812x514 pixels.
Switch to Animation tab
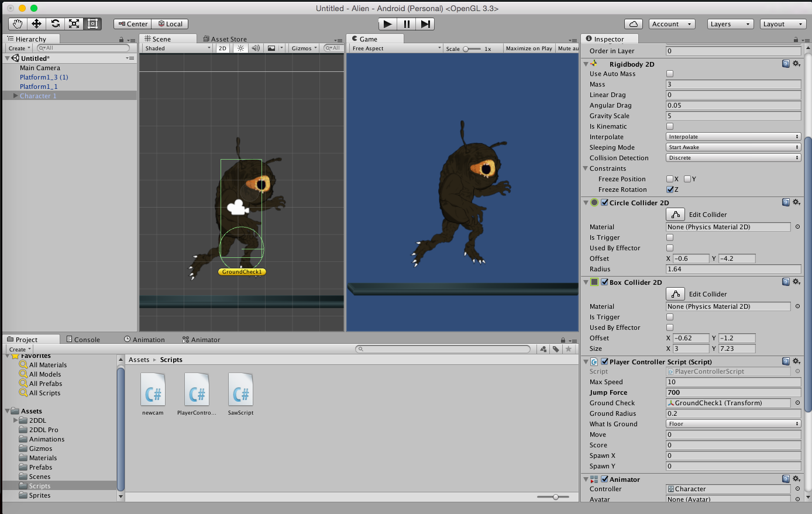pos(144,339)
